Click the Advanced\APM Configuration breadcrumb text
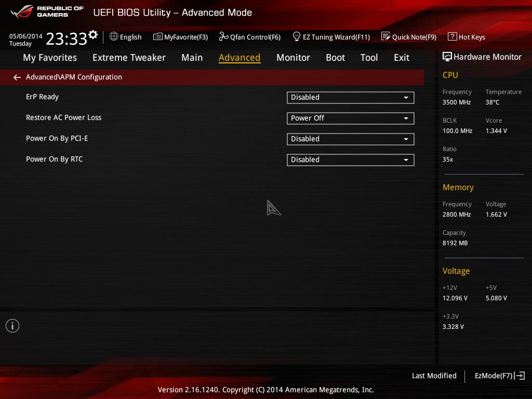The width and height of the screenshot is (532, 399). pos(74,77)
